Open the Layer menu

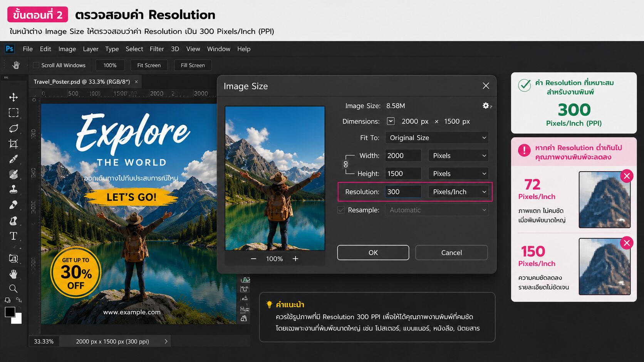coord(91,49)
